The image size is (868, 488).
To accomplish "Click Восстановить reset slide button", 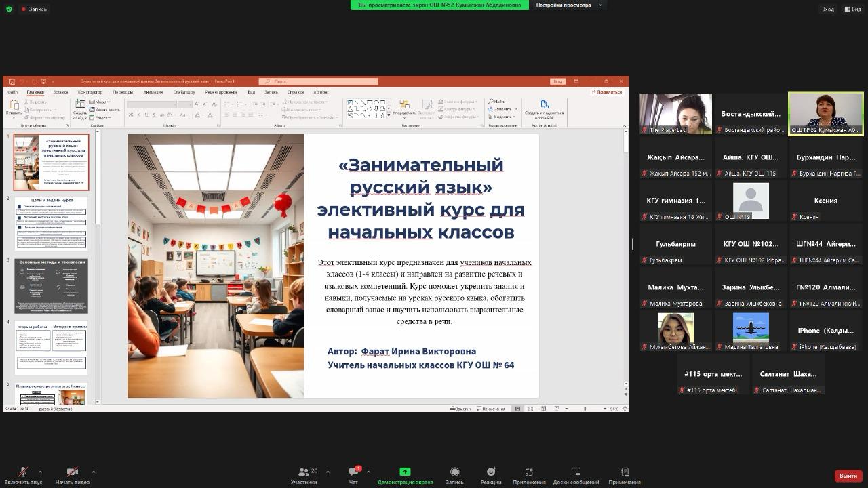I will click(105, 110).
